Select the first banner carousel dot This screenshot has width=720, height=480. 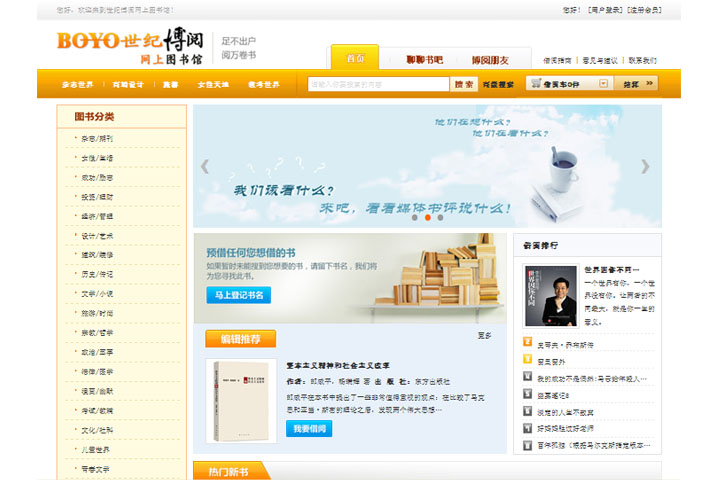415,217
